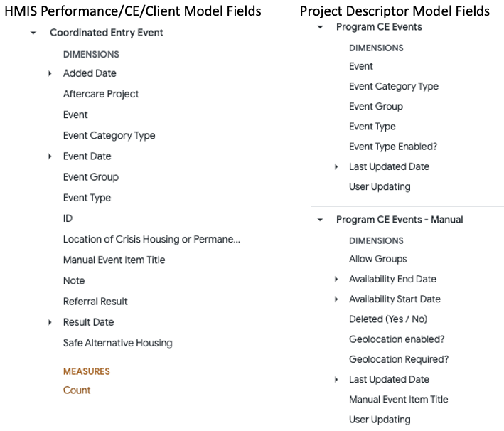Viewport: 504px width, 431px height.
Task: Choose the Count measure
Action: tap(77, 390)
